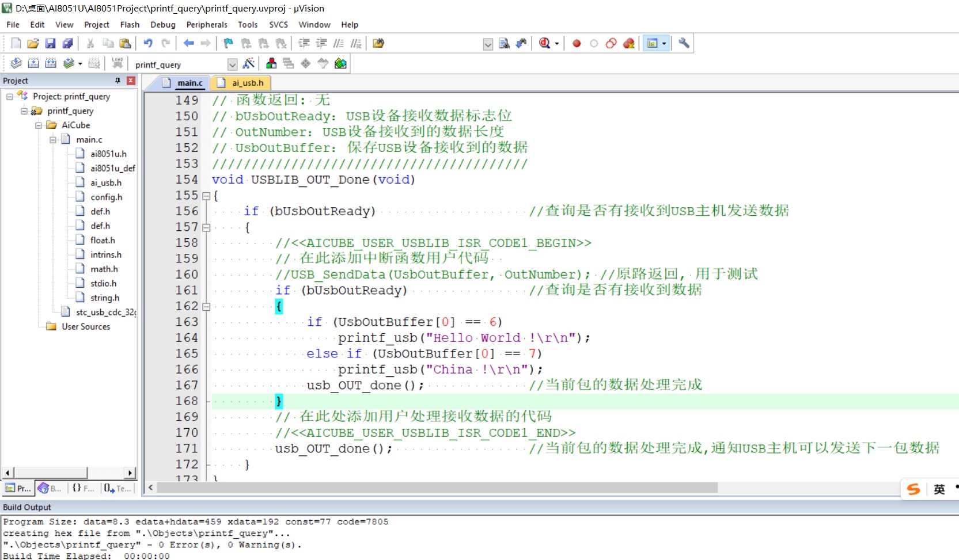Click the Save All files icon
The height and width of the screenshot is (560, 959).
click(x=68, y=43)
